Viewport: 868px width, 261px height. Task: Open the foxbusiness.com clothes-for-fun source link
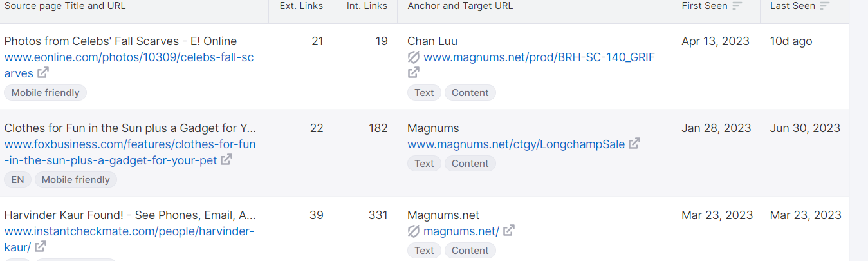[130, 152]
